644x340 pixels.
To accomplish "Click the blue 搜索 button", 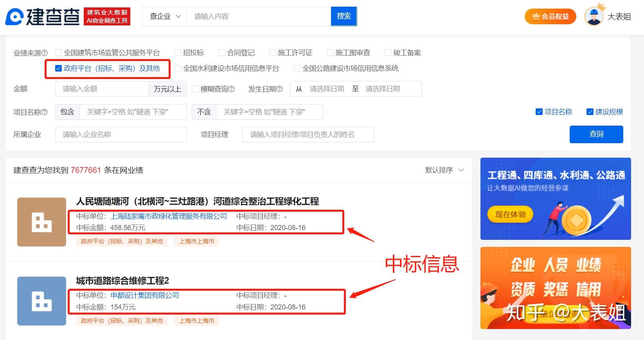I will point(344,16).
